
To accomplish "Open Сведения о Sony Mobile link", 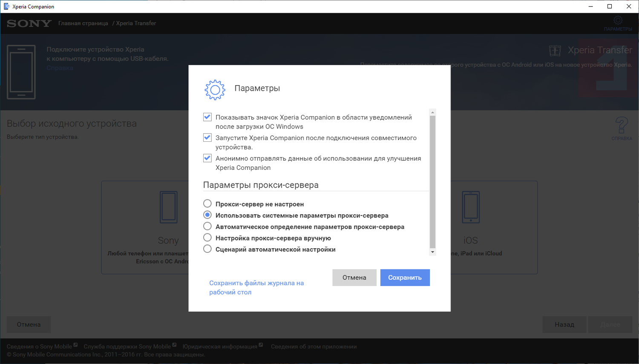I will coord(39,347).
